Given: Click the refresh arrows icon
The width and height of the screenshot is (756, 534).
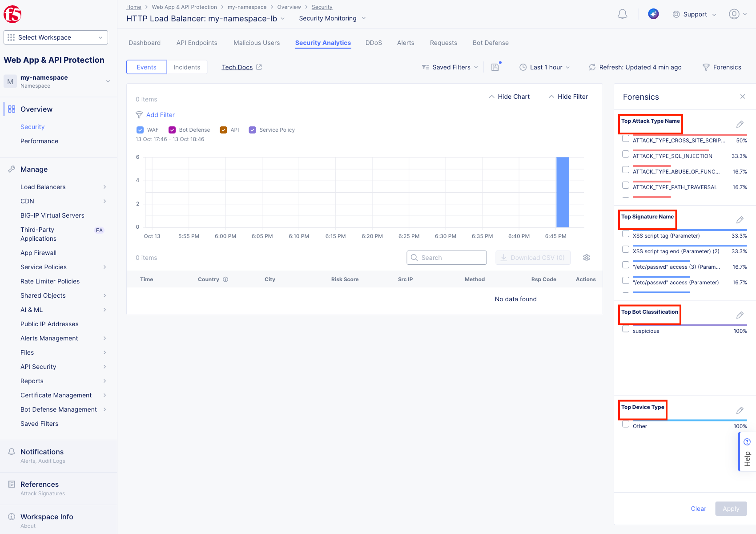Looking at the screenshot, I should point(592,67).
